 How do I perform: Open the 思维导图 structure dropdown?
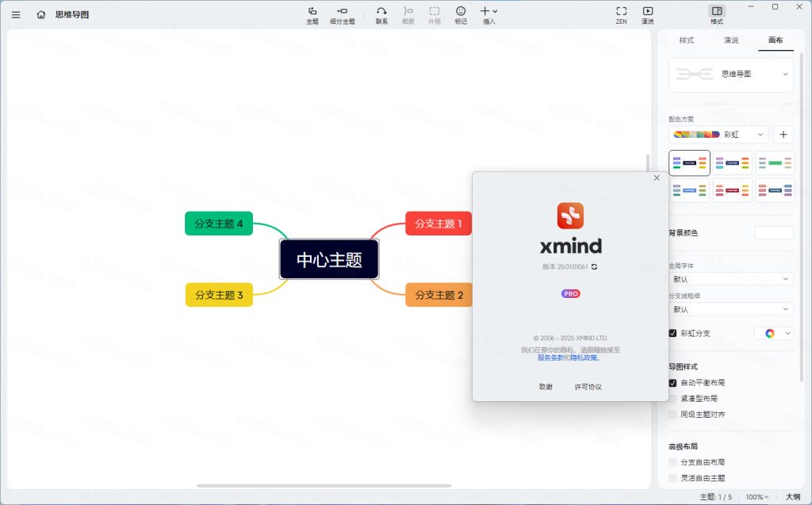click(731, 75)
